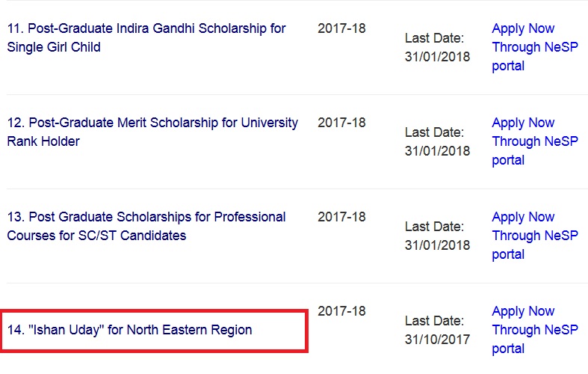Viewport: 588px width, 374px height.
Task: Click 31/01/2018 date in Indira Gandhi Scholarship row
Action: click(x=437, y=57)
